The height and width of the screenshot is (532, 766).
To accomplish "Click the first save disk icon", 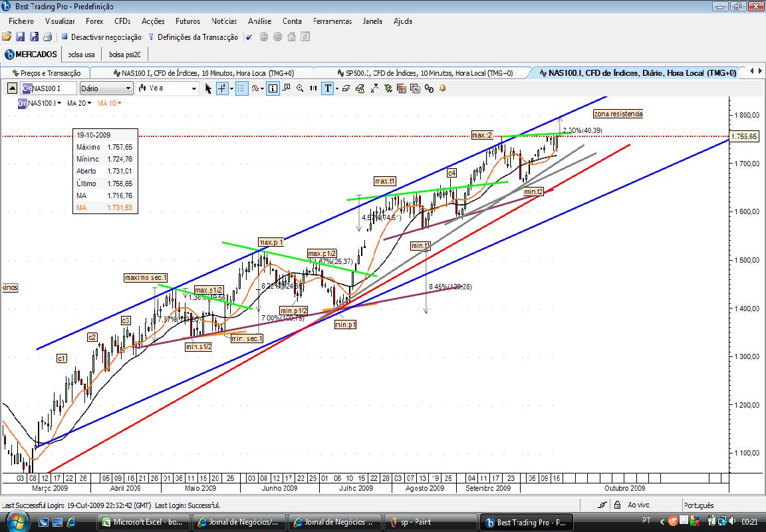I will click(20, 37).
